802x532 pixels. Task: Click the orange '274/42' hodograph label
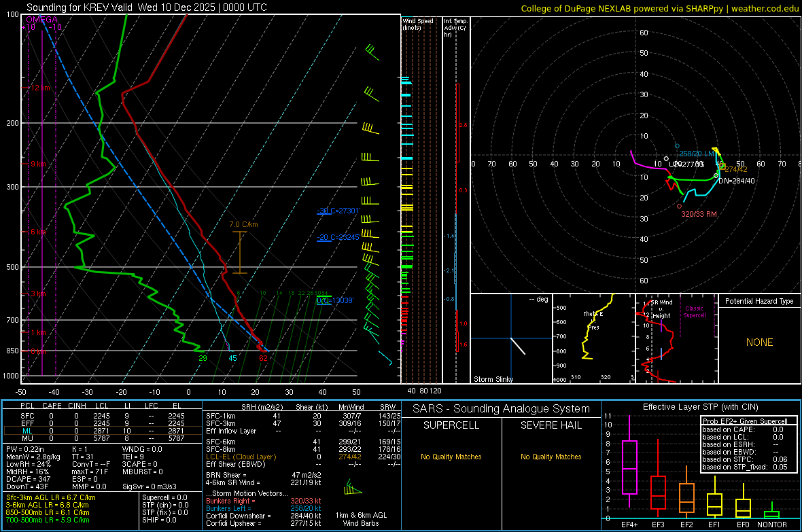(x=736, y=169)
